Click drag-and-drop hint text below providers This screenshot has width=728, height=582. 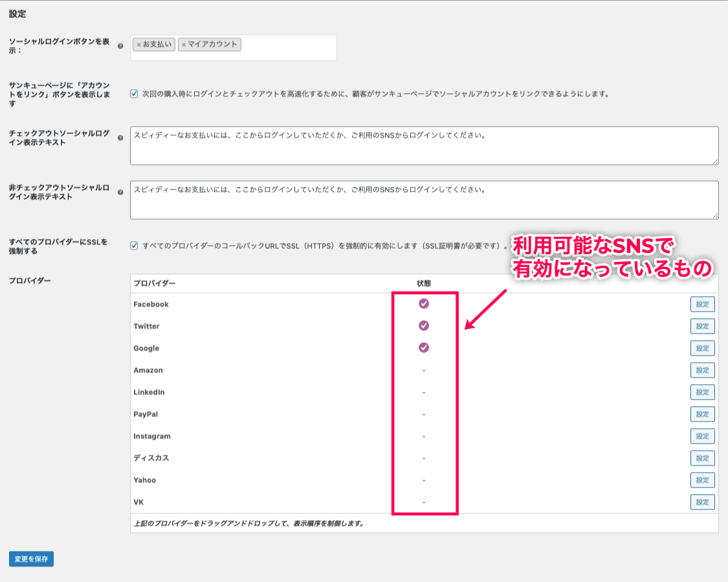coord(248,524)
